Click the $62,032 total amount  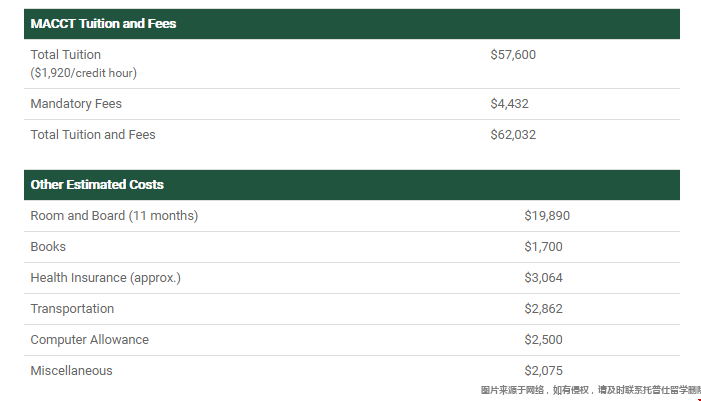pyautogui.click(x=513, y=135)
